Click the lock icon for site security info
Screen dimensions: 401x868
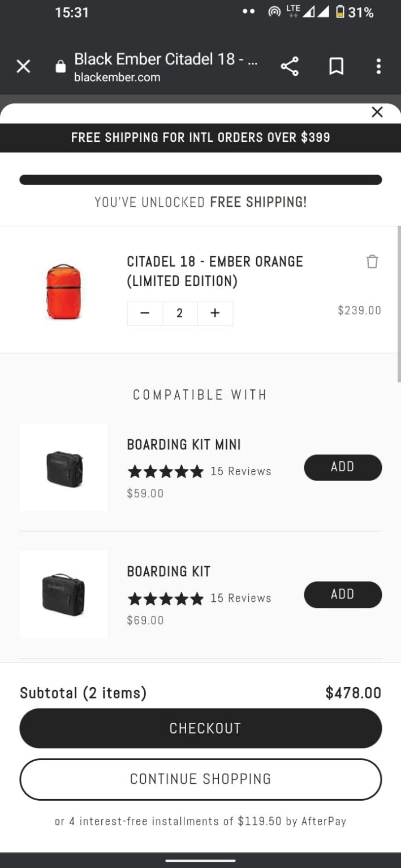coord(60,66)
